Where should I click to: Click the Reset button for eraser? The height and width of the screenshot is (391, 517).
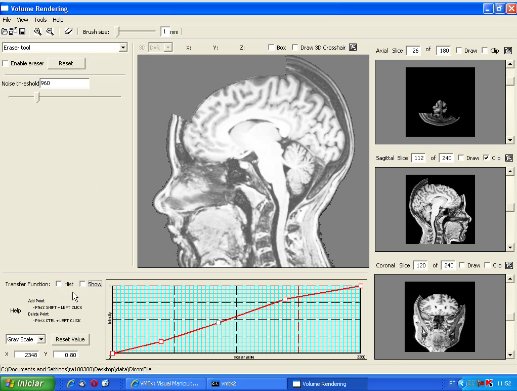[66, 63]
